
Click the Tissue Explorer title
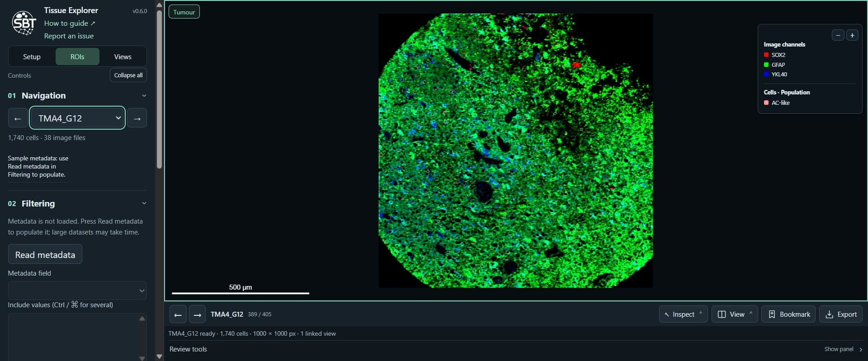71,10
